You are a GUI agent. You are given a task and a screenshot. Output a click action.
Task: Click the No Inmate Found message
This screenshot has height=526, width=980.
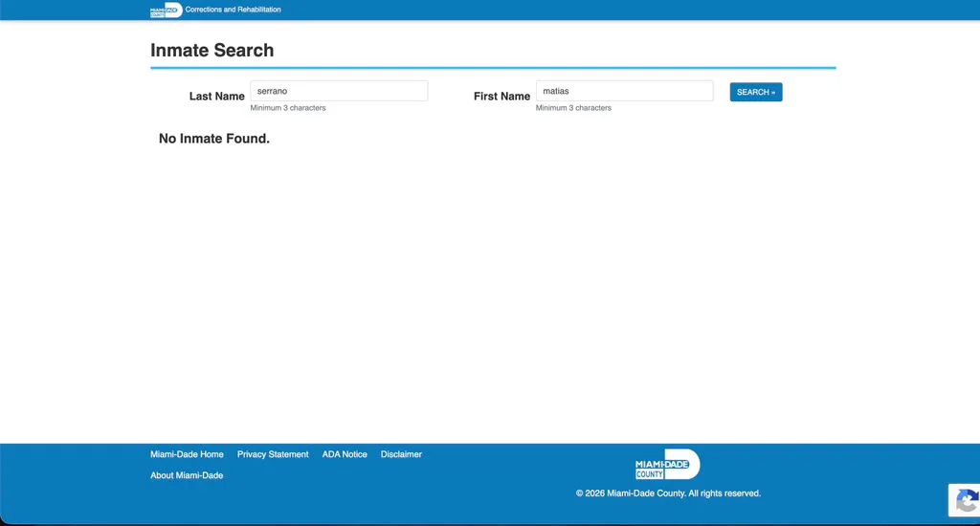213,139
